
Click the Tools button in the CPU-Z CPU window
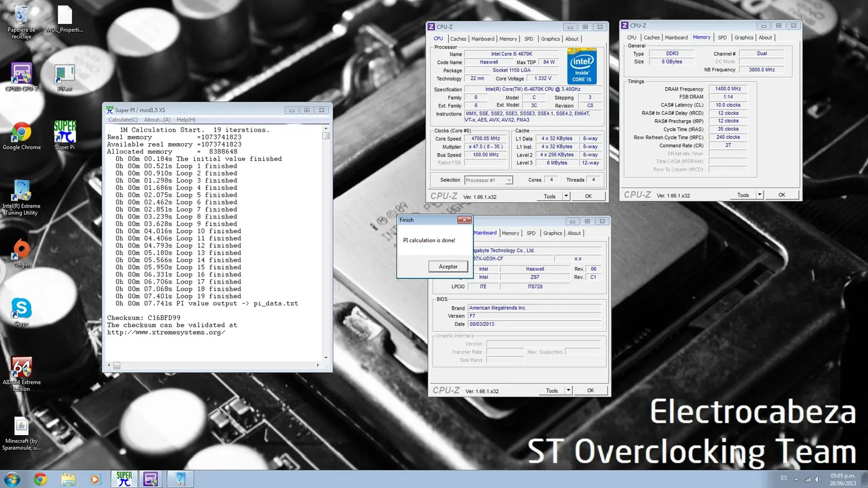click(x=550, y=196)
